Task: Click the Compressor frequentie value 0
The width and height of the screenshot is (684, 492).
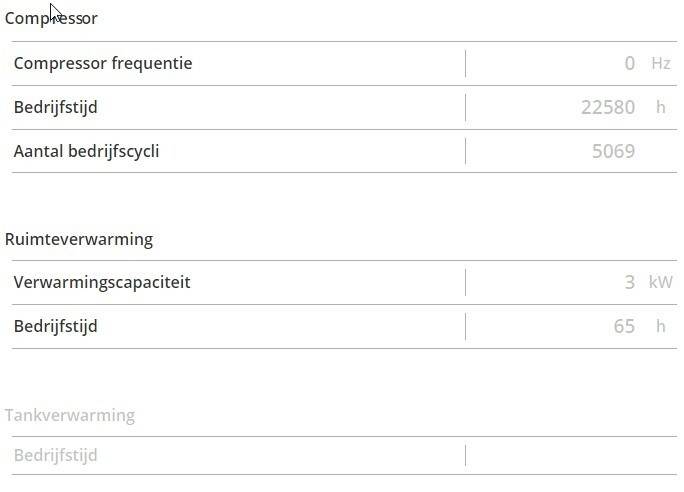Action: click(x=629, y=64)
